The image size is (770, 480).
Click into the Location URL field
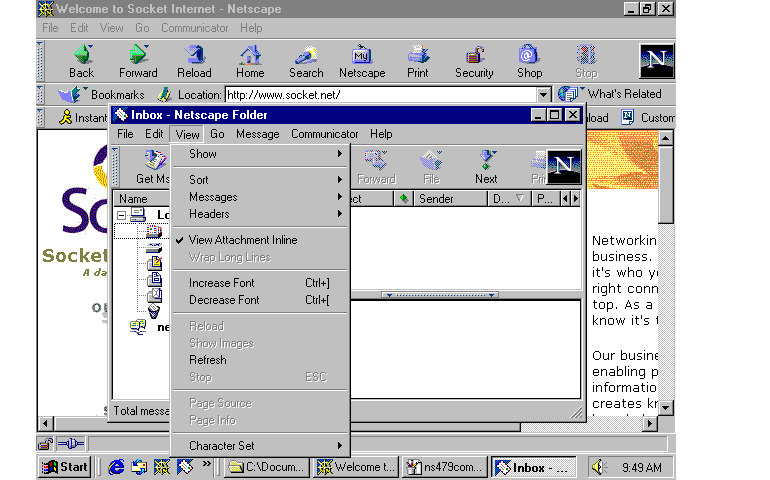381,95
